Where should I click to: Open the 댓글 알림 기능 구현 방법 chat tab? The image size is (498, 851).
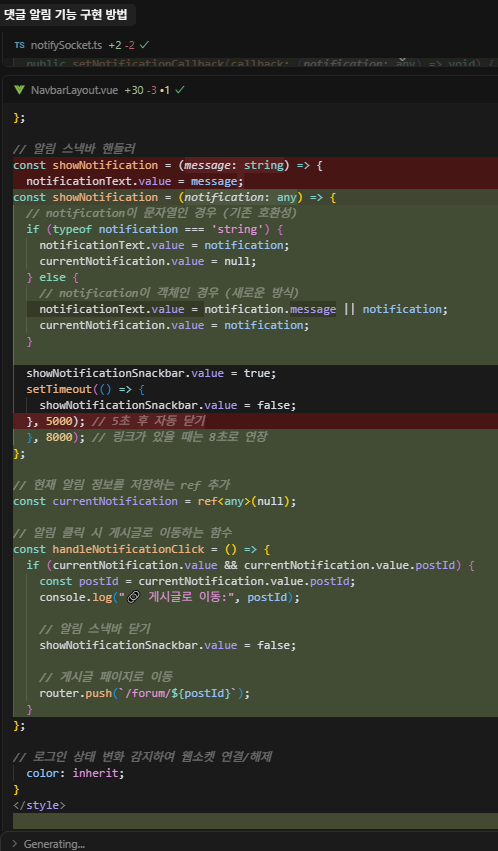pyautogui.click(x=66, y=15)
